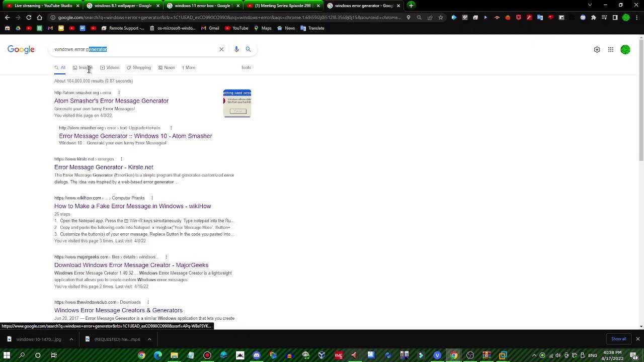The height and width of the screenshot is (362, 644).
Task: Open the ENG language indicator
Action: [593, 355]
